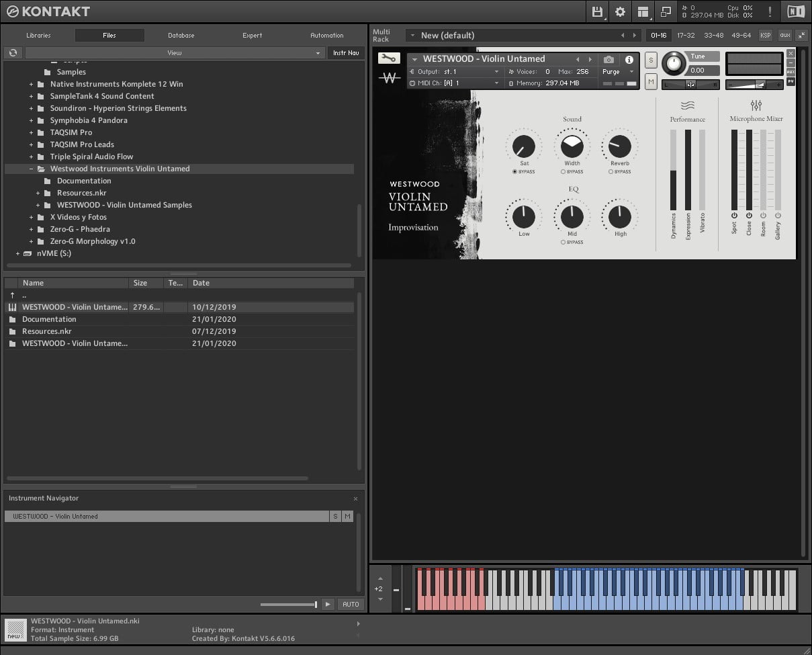Show MIDI channels 33-48 rack page
This screenshot has width=812, height=655.
click(713, 35)
